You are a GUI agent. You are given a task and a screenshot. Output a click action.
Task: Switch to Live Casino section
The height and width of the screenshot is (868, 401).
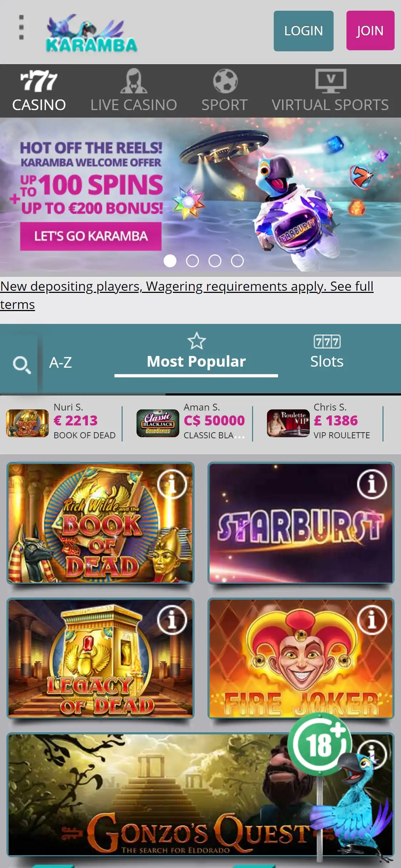click(134, 91)
